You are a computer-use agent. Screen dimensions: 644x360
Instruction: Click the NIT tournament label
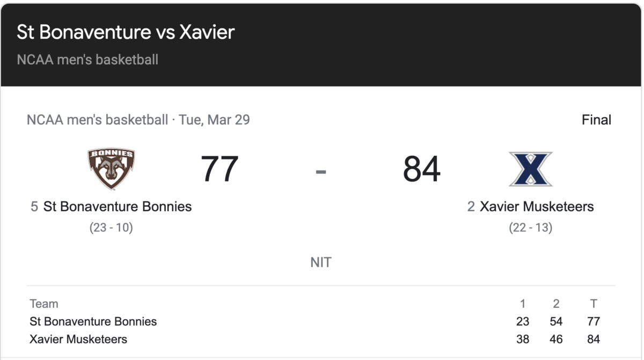[321, 263]
